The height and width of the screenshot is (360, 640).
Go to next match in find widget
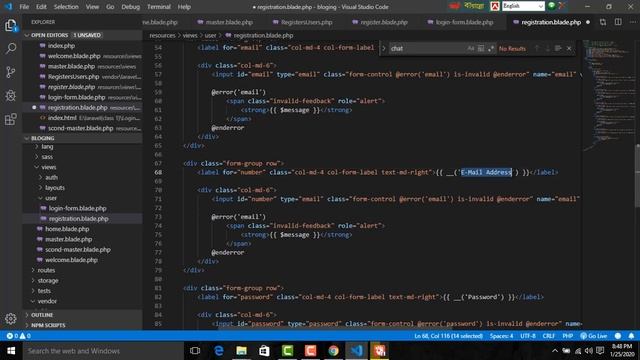[x=547, y=48]
